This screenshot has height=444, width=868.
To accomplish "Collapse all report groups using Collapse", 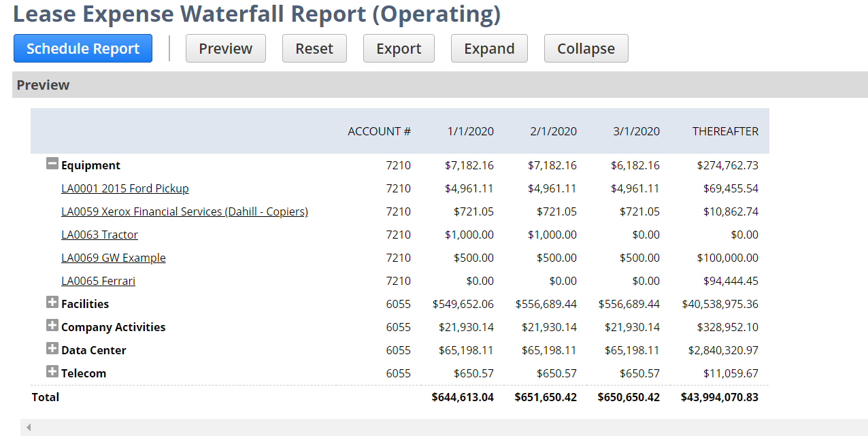I will (586, 48).
